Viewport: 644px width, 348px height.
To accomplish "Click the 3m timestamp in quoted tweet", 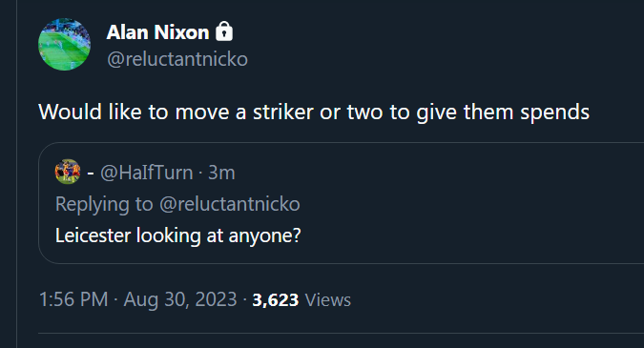I will pos(221,173).
